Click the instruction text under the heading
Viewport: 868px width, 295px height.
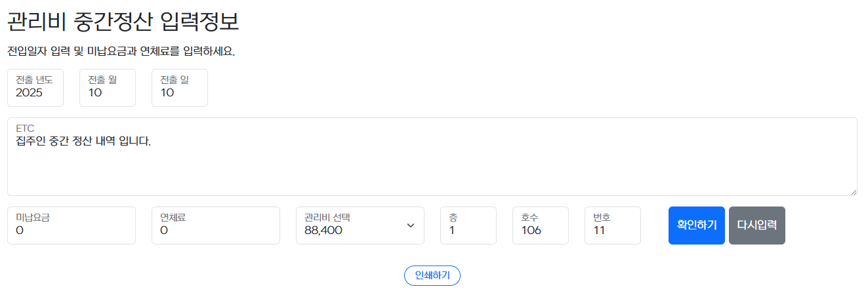point(121,51)
